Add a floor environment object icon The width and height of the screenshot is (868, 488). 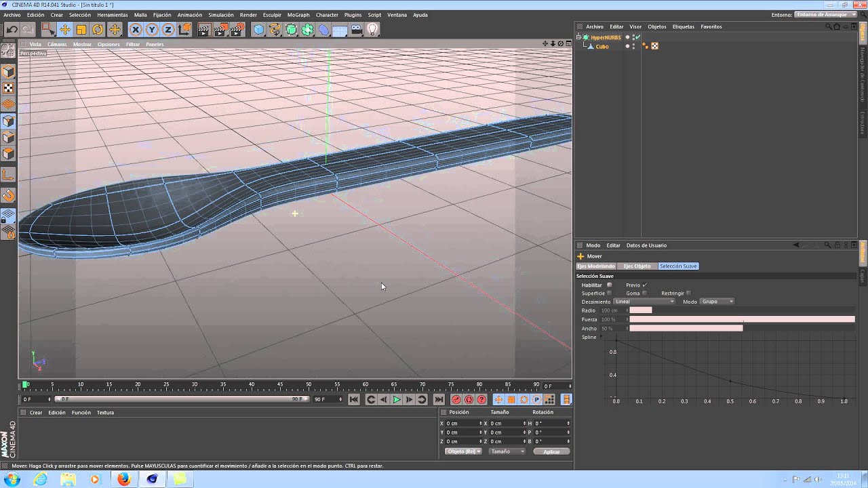point(340,29)
